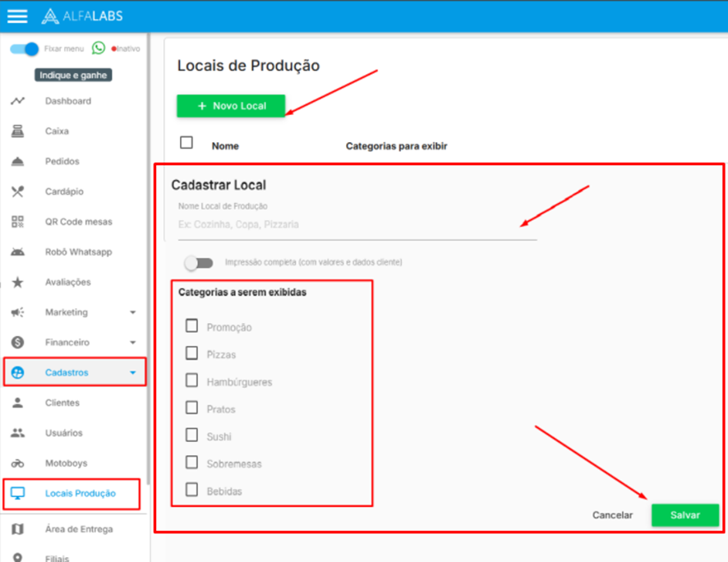
Task: Open Motoboys motorcycle icon
Action: (17, 463)
